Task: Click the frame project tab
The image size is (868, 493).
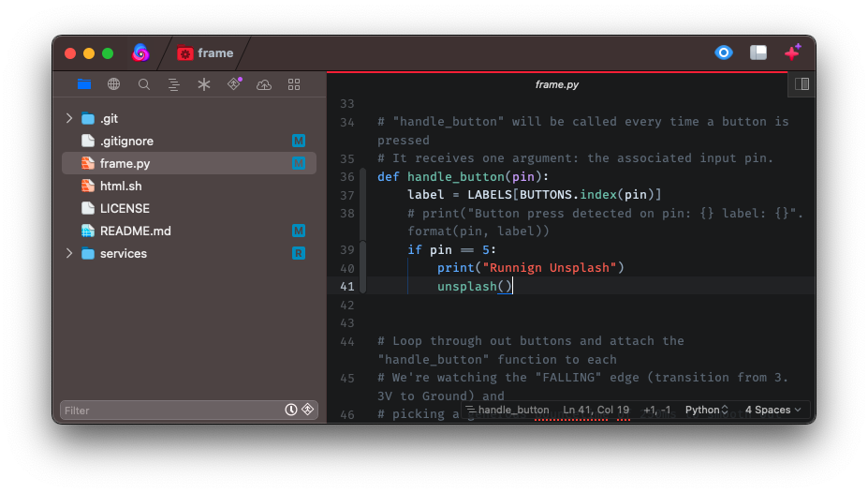Action: point(205,53)
